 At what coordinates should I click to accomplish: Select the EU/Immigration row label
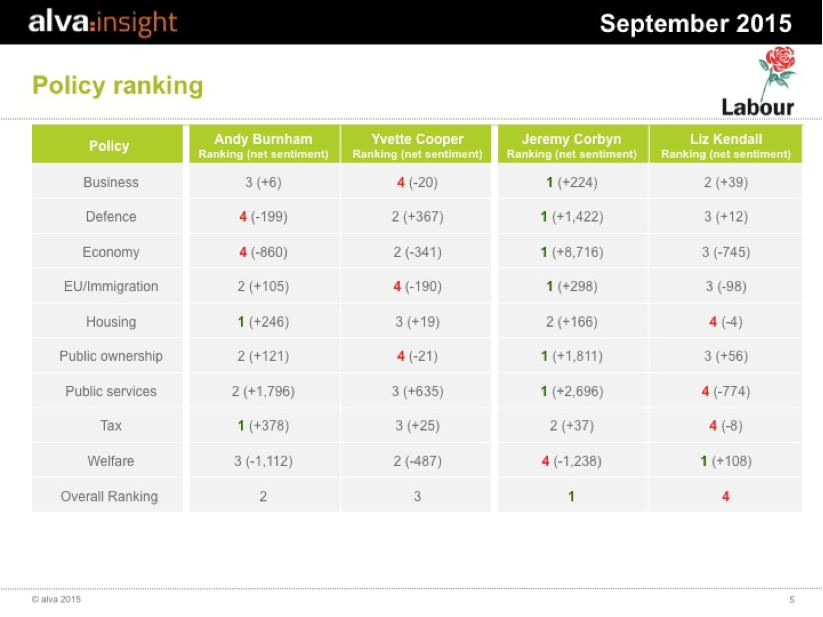click(111, 286)
